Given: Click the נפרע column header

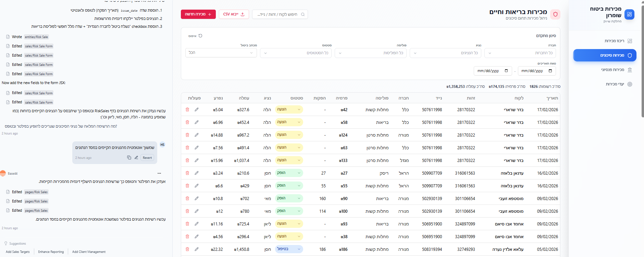Looking at the screenshot, I should [x=218, y=98].
